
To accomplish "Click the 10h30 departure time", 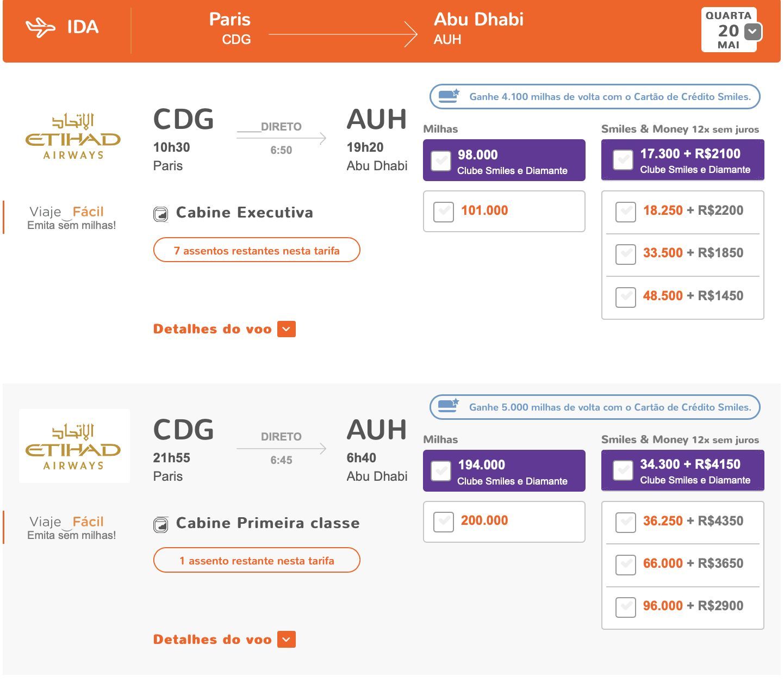I will [x=171, y=147].
